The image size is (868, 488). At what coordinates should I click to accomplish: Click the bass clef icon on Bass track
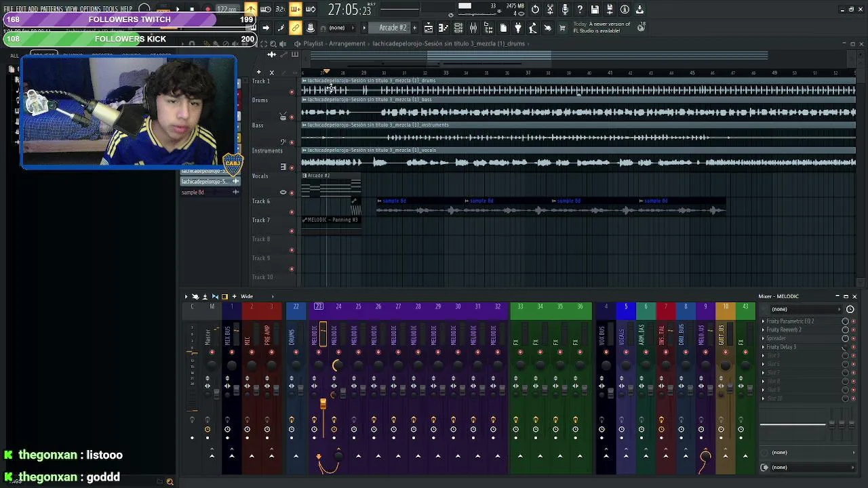click(283, 142)
